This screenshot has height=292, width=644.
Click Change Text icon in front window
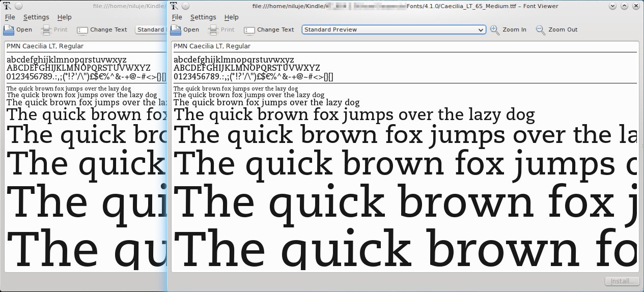point(249,30)
